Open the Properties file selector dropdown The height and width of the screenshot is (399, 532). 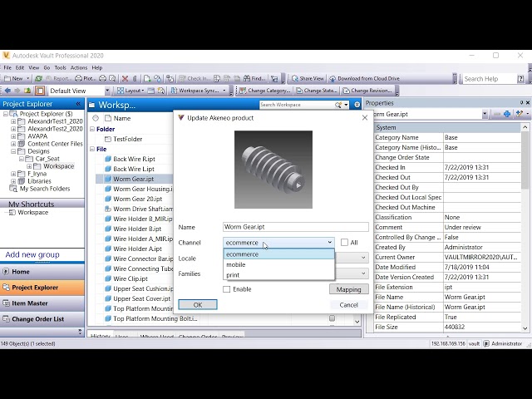tap(485, 114)
